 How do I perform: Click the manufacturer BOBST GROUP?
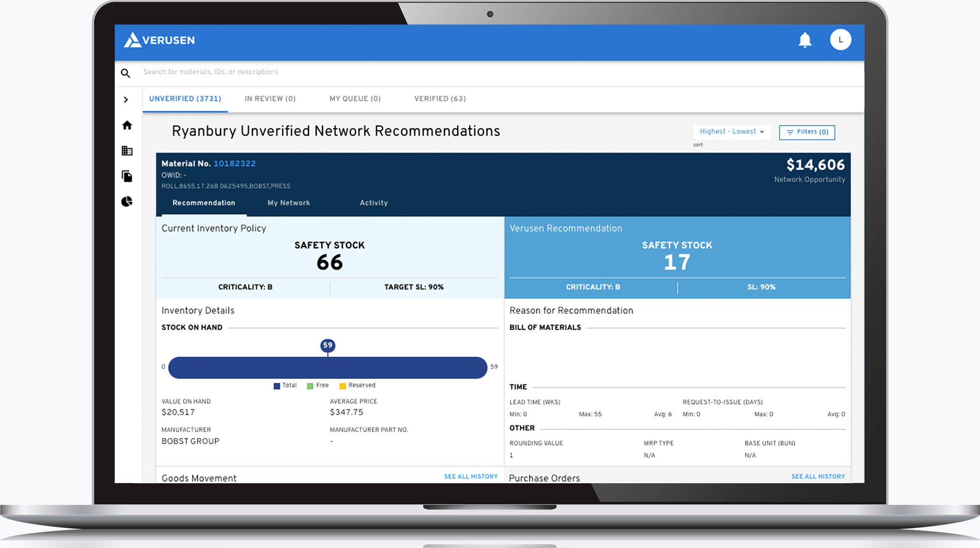[191, 441]
